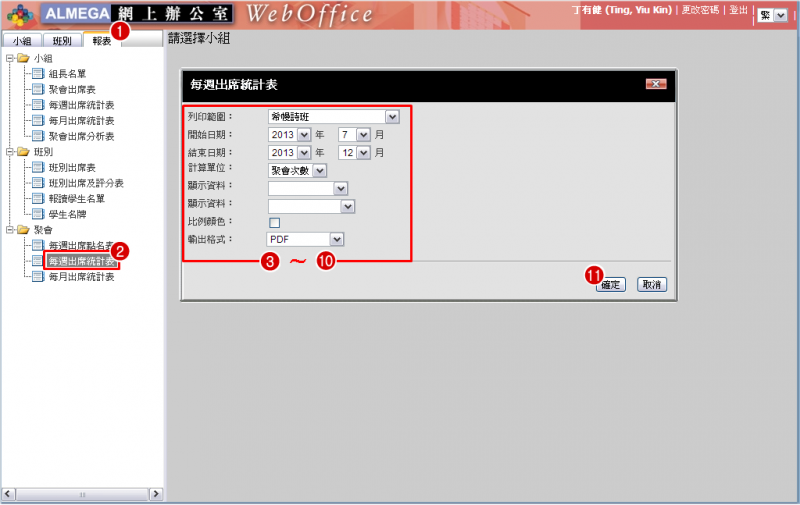This screenshot has width=800, height=505.
Task: Open the first empty 顯示資料 dropdown
Action: pyautogui.click(x=308, y=189)
